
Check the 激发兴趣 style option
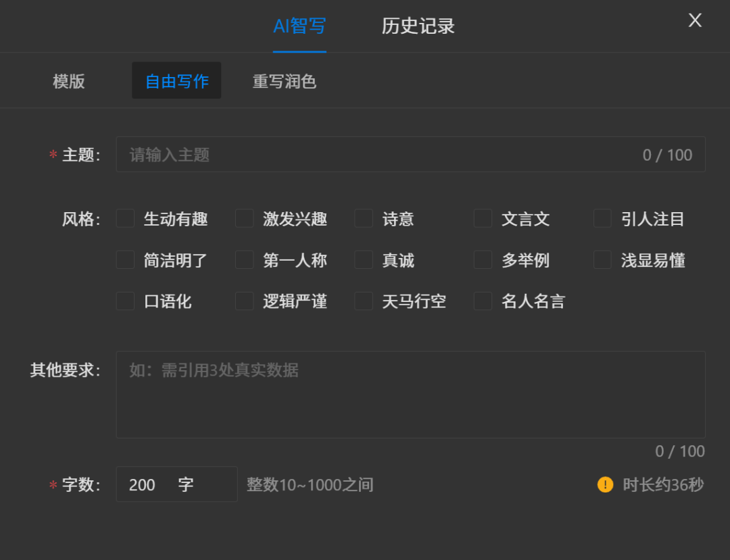pos(244,218)
